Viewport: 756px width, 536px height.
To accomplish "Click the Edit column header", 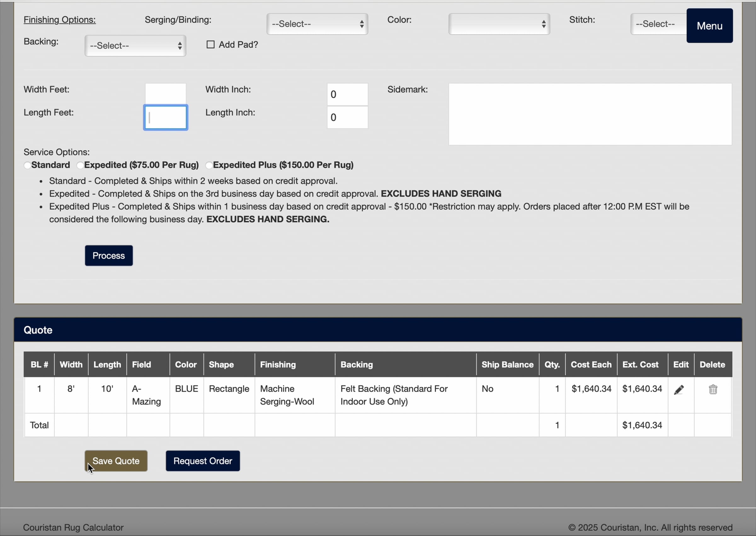I will click(681, 364).
